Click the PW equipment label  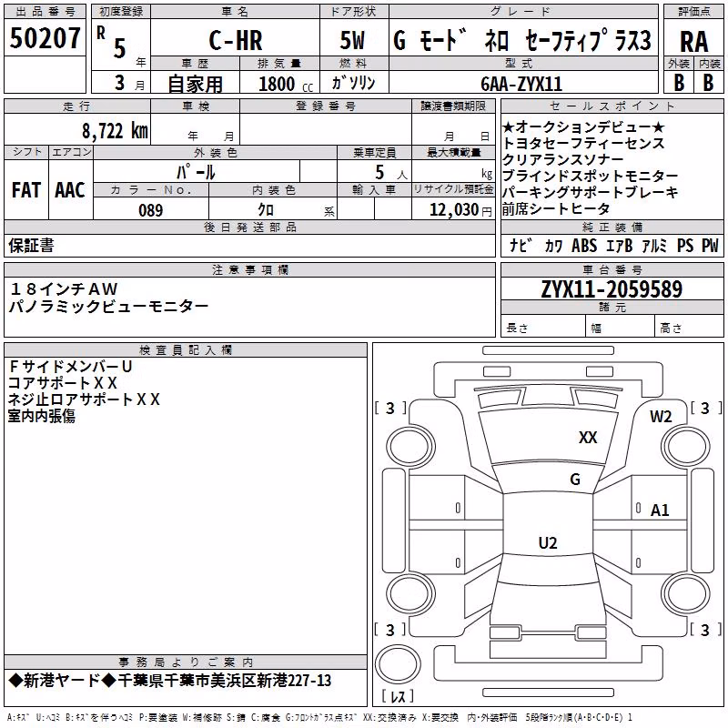coord(710,245)
